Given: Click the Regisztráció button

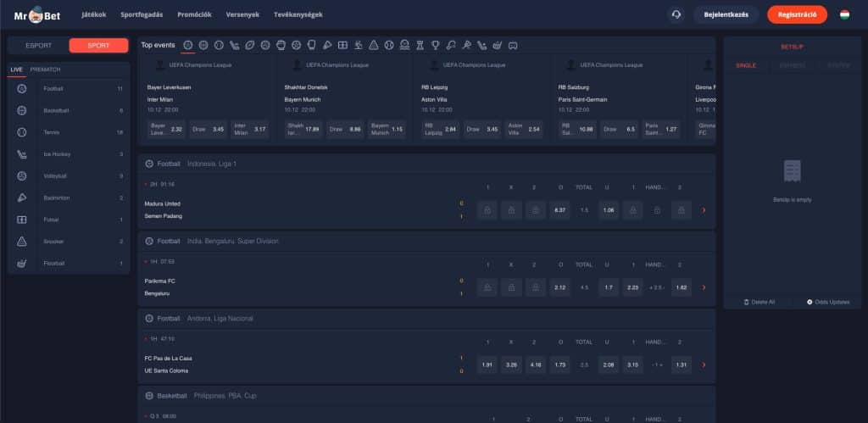Looking at the screenshot, I should (796, 14).
